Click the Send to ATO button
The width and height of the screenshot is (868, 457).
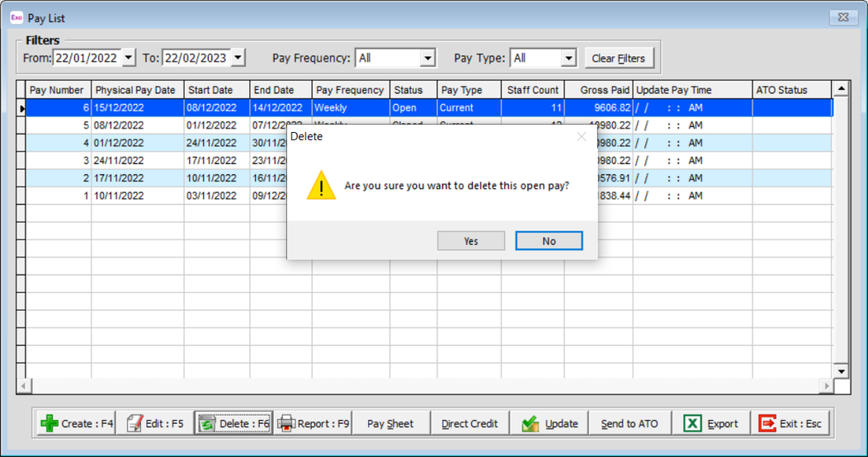click(x=630, y=423)
